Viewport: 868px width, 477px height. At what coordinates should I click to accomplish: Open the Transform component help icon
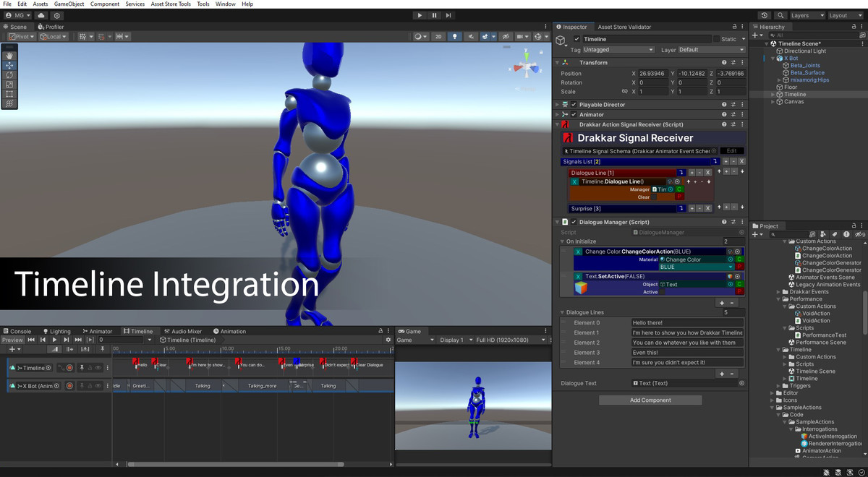pos(724,62)
